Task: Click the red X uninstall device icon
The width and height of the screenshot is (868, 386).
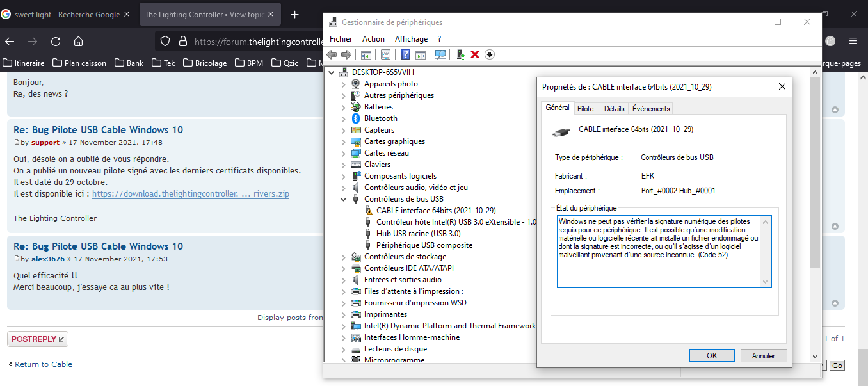Action: point(475,55)
